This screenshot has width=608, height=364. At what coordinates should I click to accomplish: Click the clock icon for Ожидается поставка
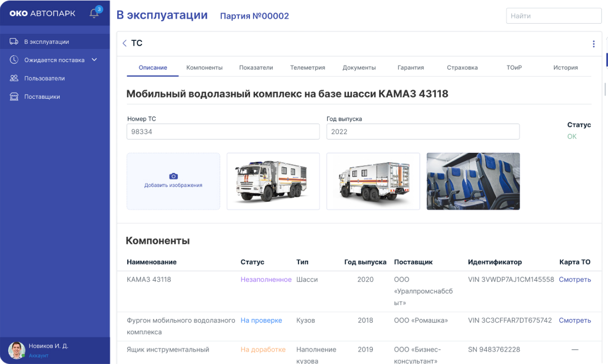[14, 60]
